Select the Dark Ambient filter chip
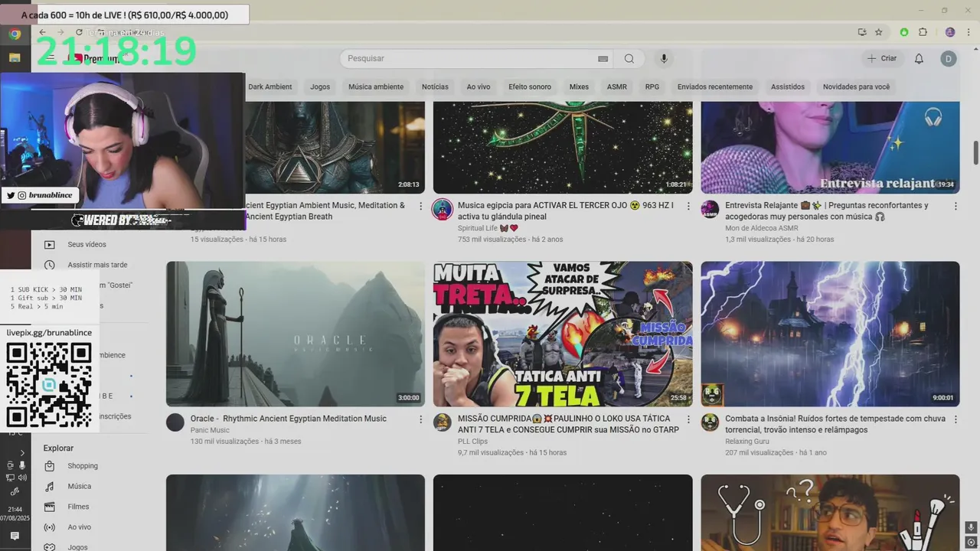Viewport: 980px width, 551px height. point(269,86)
